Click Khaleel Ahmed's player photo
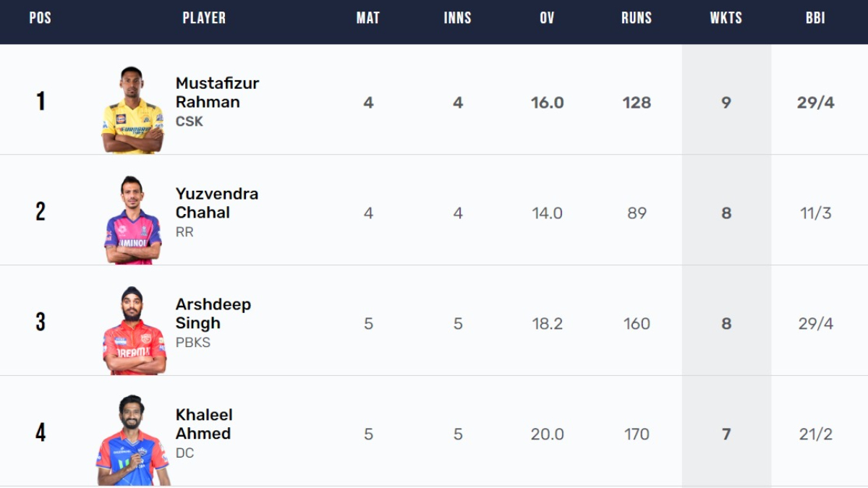868x488 pixels. tap(132, 441)
